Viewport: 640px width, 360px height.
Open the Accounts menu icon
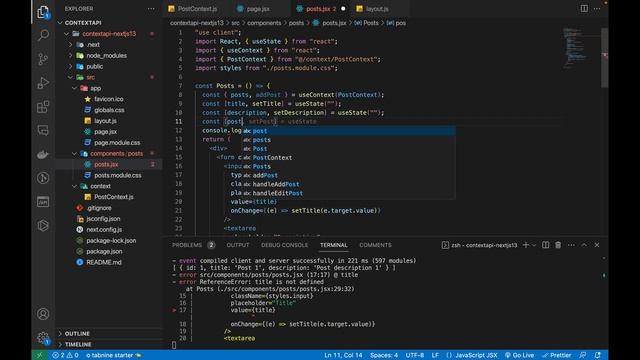[x=43, y=314]
